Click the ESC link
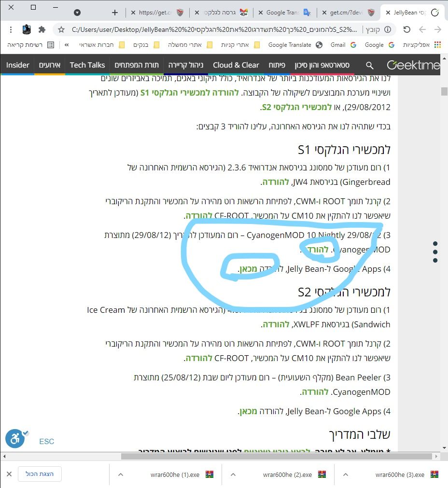The height and width of the screenshot is (488, 448). coord(47,441)
